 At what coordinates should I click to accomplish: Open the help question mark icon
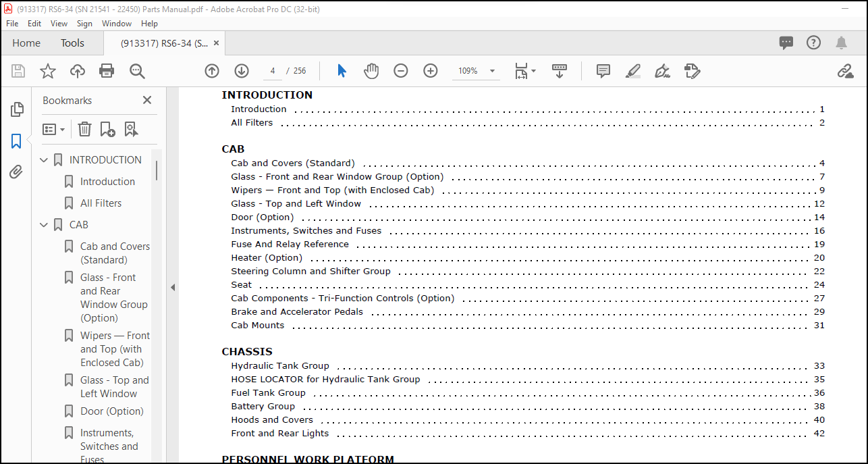pos(814,43)
